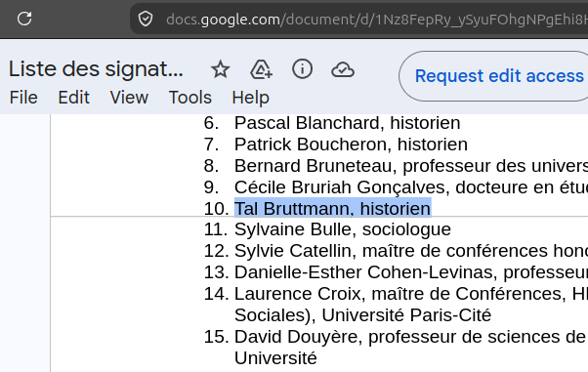Image resolution: width=588 pixels, height=372 pixels.
Task: Open document info icon
Action: point(302,69)
